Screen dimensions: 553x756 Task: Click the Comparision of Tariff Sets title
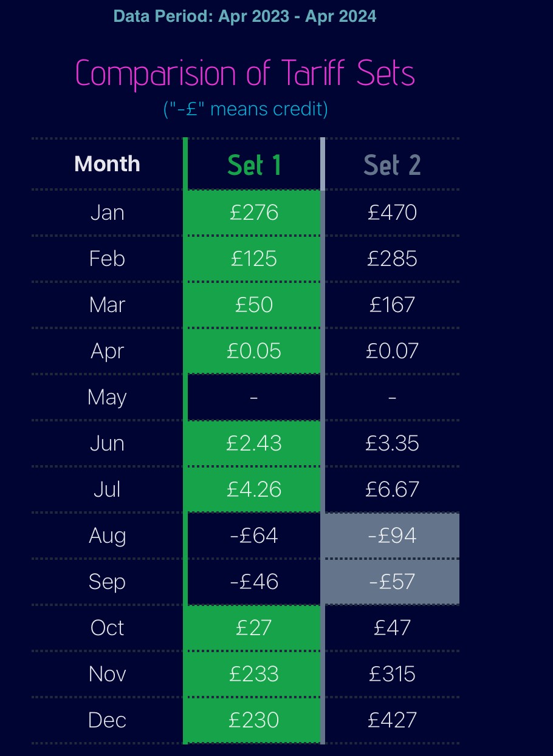pos(245,74)
